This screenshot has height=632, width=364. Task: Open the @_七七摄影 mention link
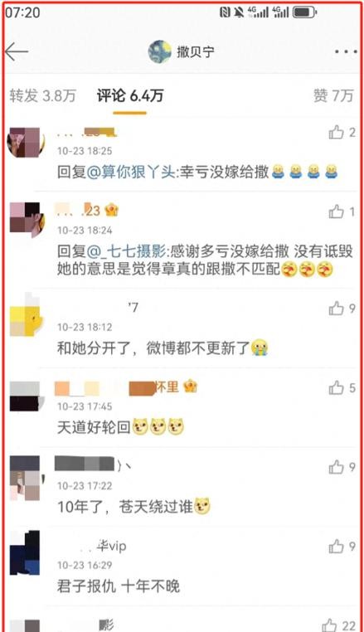point(126,252)
